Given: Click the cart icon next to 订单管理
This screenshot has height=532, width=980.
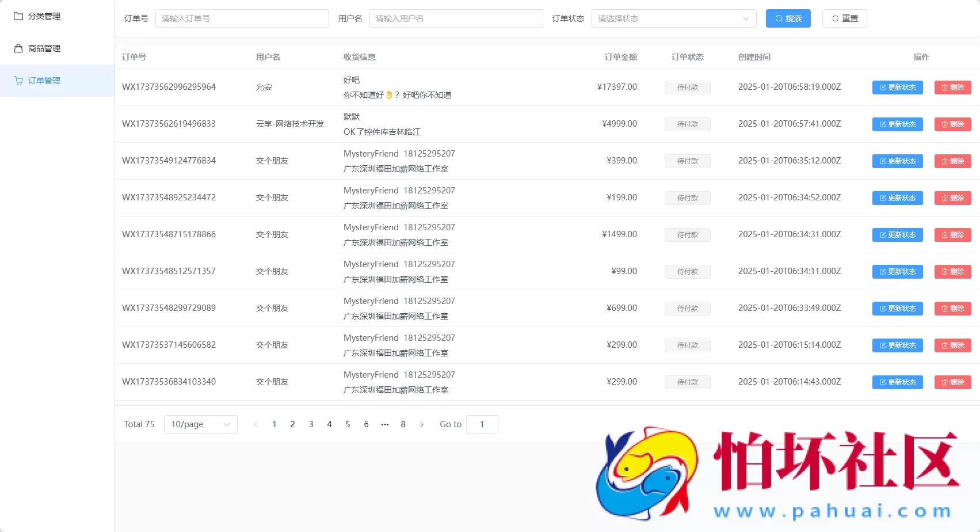Looking at the screenshot, I should tap(18, 80).
